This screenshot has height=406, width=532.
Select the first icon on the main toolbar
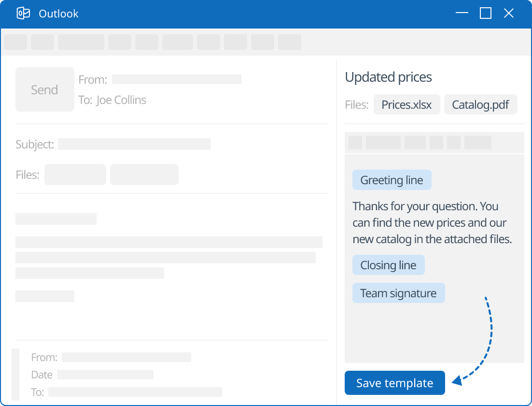click(15, 42)
